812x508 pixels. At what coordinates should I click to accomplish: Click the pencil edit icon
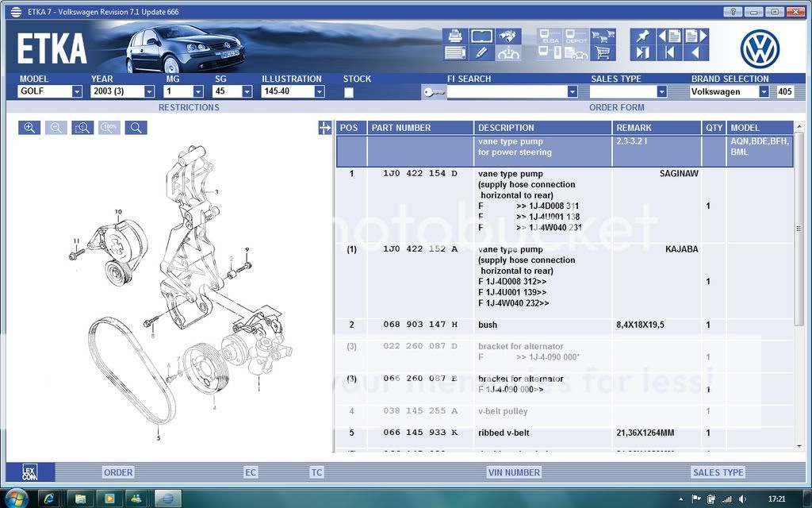point(481,52)
